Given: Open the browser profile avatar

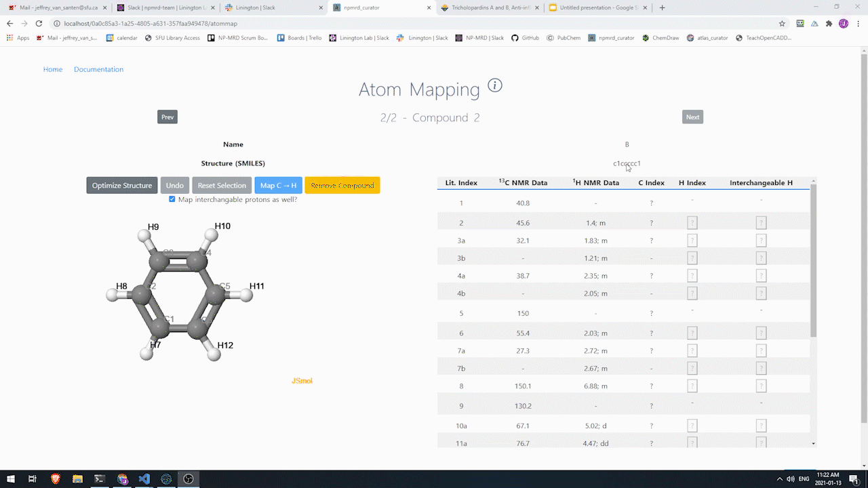Looking at the screenshot, I should coord(843,23).
